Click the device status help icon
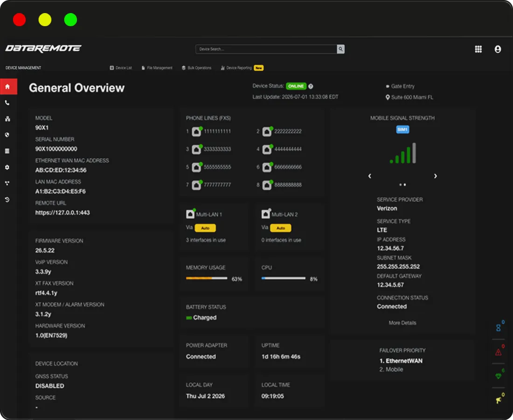The width and height of the screenshot is (513, 420). click(x=311, y=86)
